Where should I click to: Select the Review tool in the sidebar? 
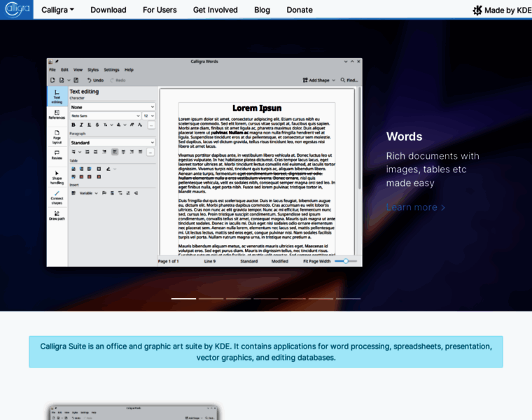(57, 155)
